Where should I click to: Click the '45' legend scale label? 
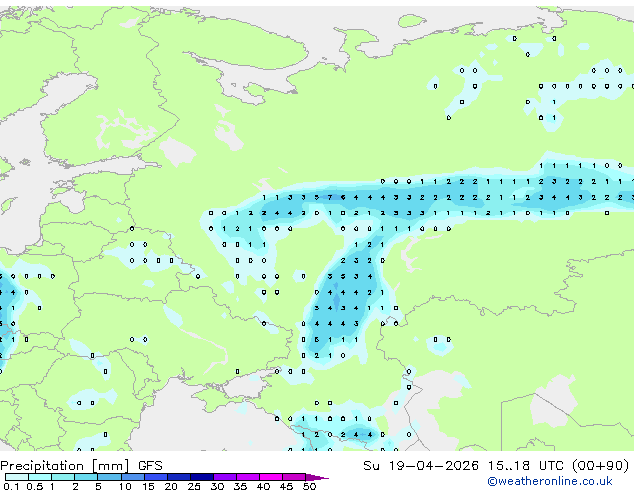pos(286,486)
